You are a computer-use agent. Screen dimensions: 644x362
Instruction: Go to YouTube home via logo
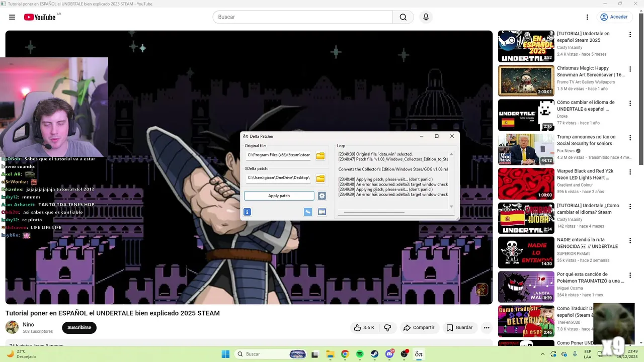(x=40, y=17)
